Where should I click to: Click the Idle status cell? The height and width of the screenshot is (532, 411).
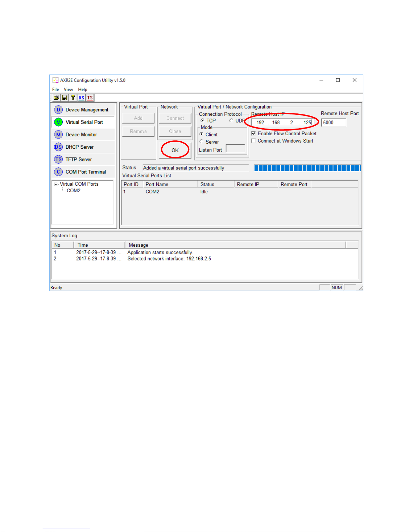pyautogui.click(x=204, y=192)
